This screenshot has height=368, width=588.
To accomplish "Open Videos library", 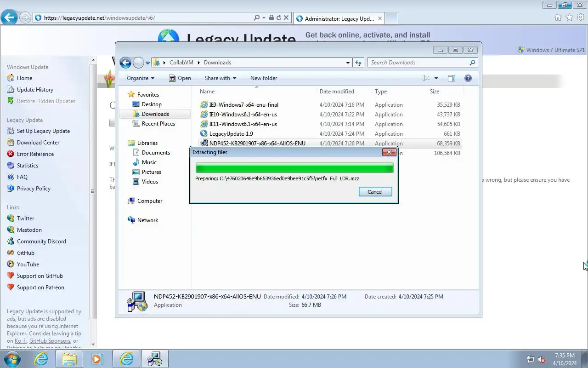I will 150,182.
